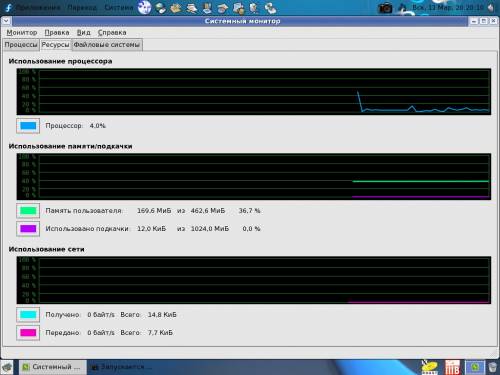
Task: Click the green Память пользователя color swatch
Action: point(28,211)
